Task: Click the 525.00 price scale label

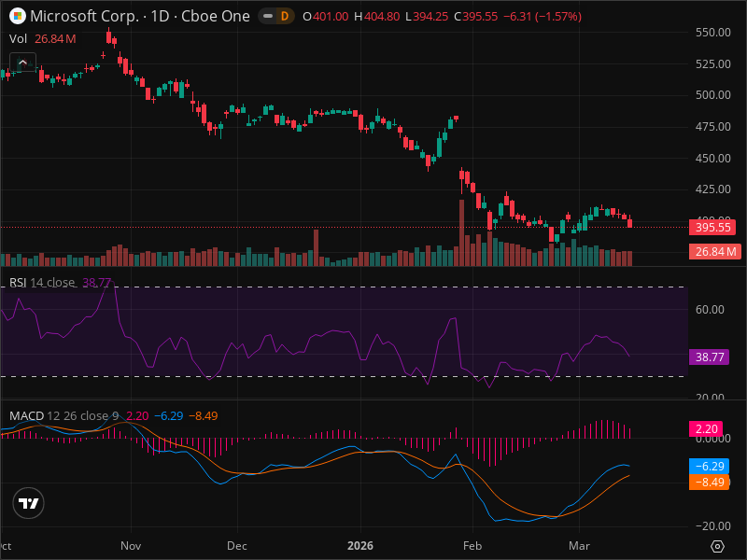Action: pyautogui.click(x=713, y=63)
